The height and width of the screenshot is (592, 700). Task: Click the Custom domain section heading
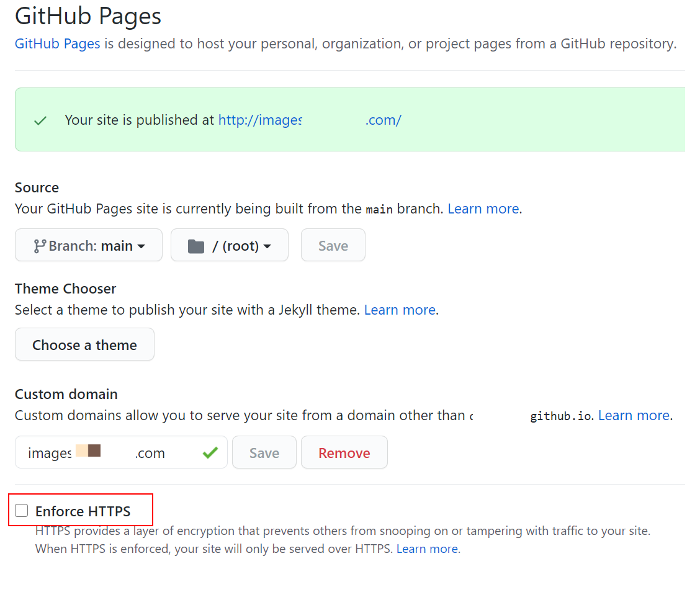[x=66, y=394]
